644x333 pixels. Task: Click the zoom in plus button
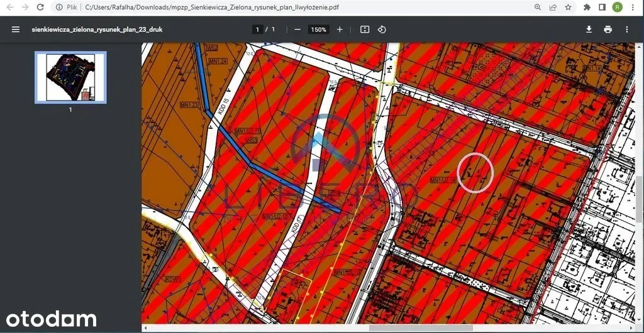tap(340, 30)
